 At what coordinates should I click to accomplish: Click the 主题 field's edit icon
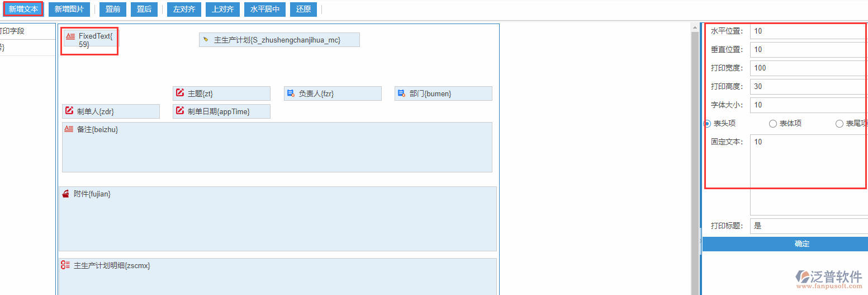179,93
